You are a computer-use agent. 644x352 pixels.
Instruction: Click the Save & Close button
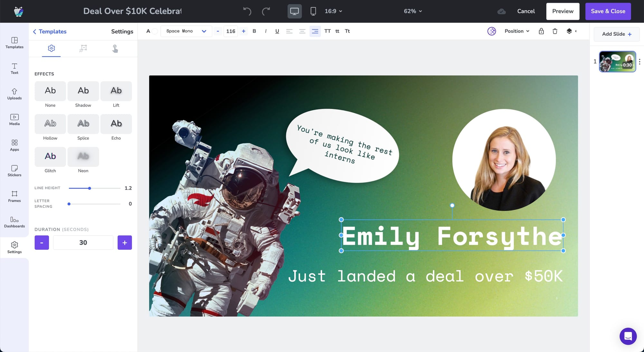click(608, 11)
